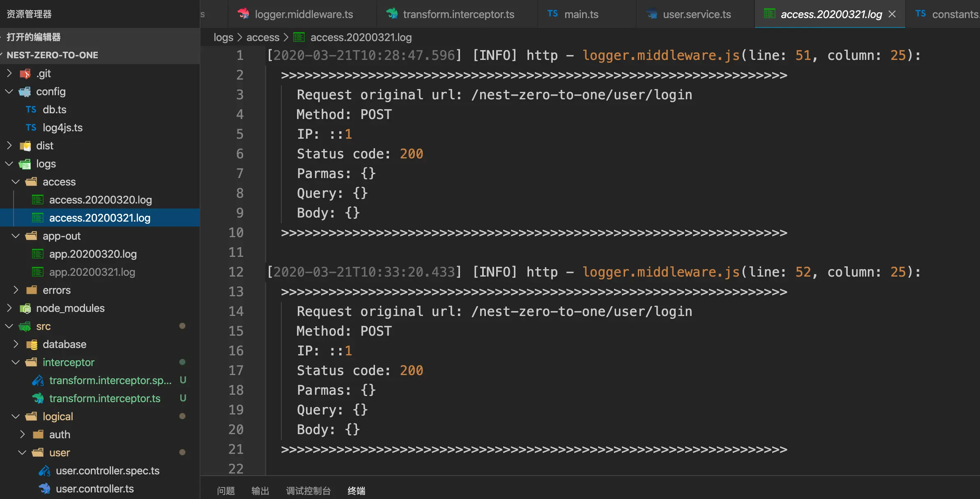Close the access.20200321.log tab
The image size is (980, 499).
coord(892,14)
